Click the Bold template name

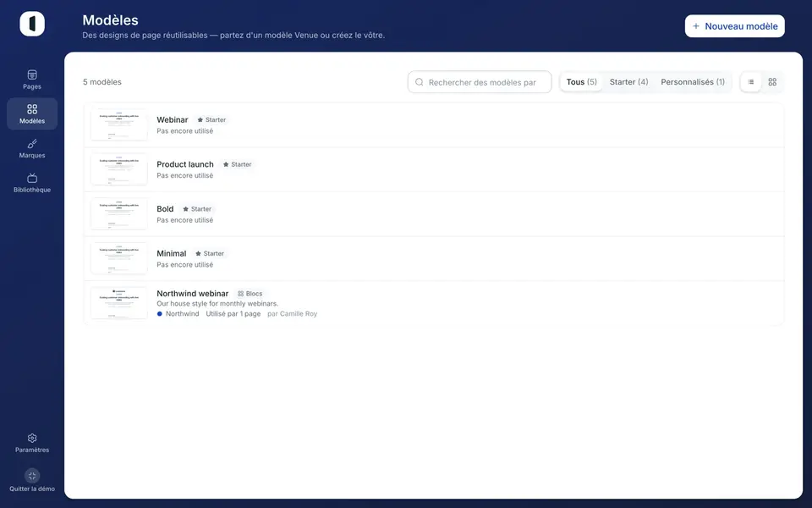pyautogui.click(x=165, y=209)
